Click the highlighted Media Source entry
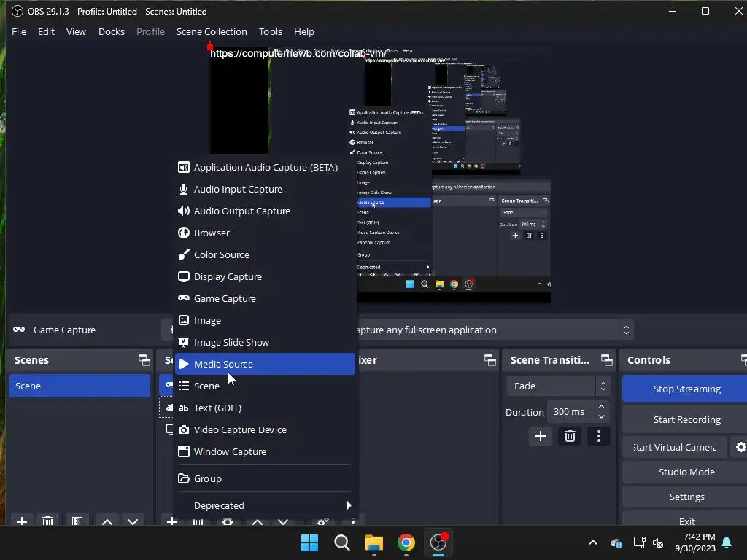The width and height of the screenshot is (747, 560). tap(265, 364)
